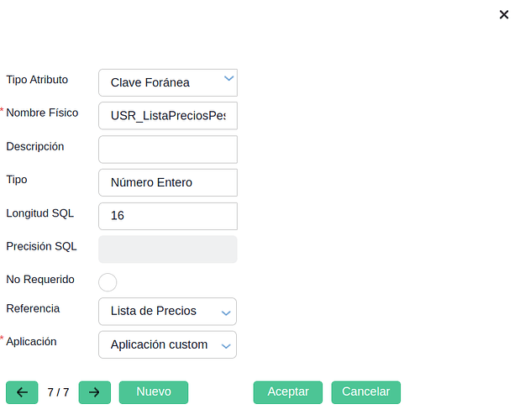Open the Tipo Atributo dropdown
The image size is (520, 420).
[x=168, y=82]
